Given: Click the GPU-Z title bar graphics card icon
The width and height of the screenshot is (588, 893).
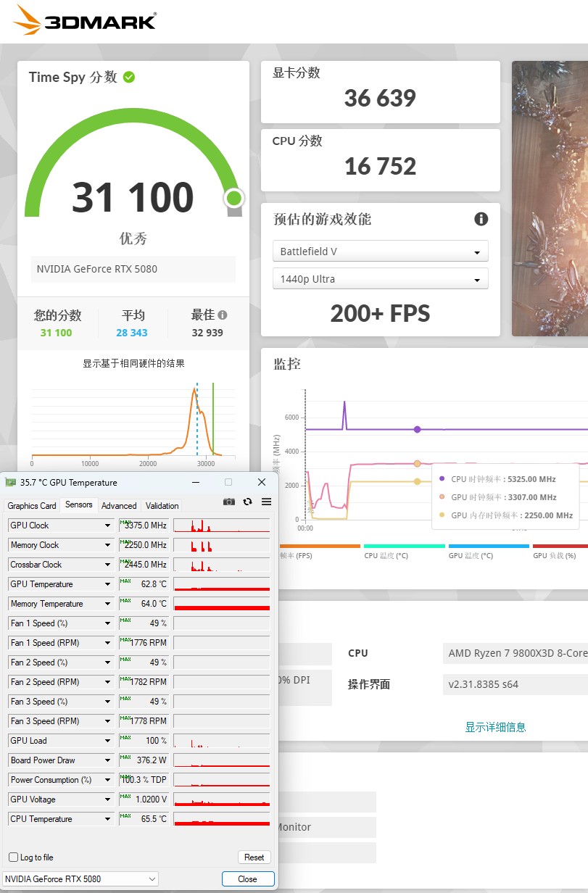Looking at the screenshot, I should tap(12, 482).
